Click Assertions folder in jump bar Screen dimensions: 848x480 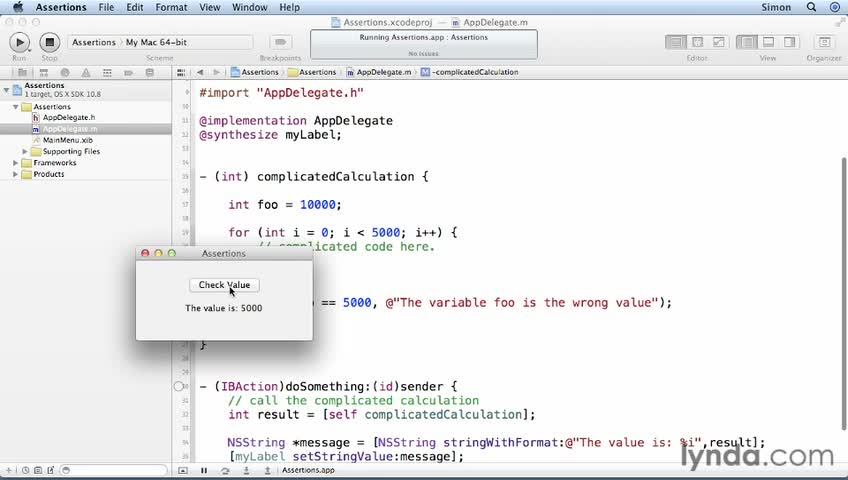[x=312, y=72]
